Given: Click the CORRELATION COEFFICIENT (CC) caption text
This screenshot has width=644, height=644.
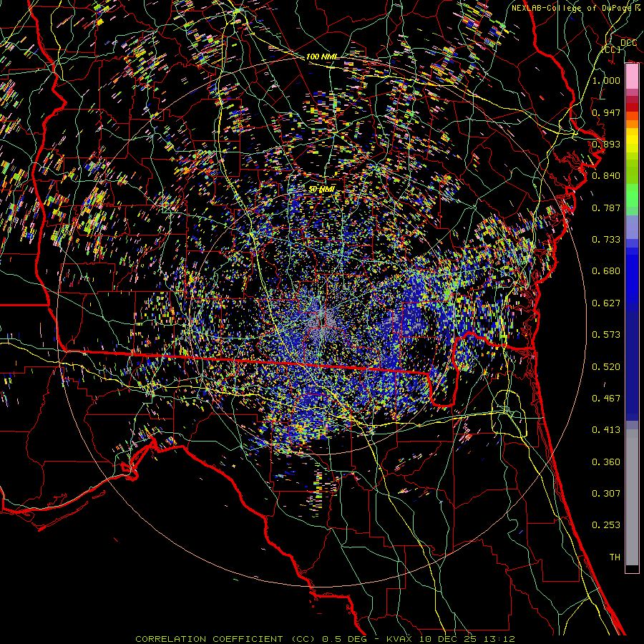Looking at the screenshot, I should pyautogui.click(x=224, y=639).
